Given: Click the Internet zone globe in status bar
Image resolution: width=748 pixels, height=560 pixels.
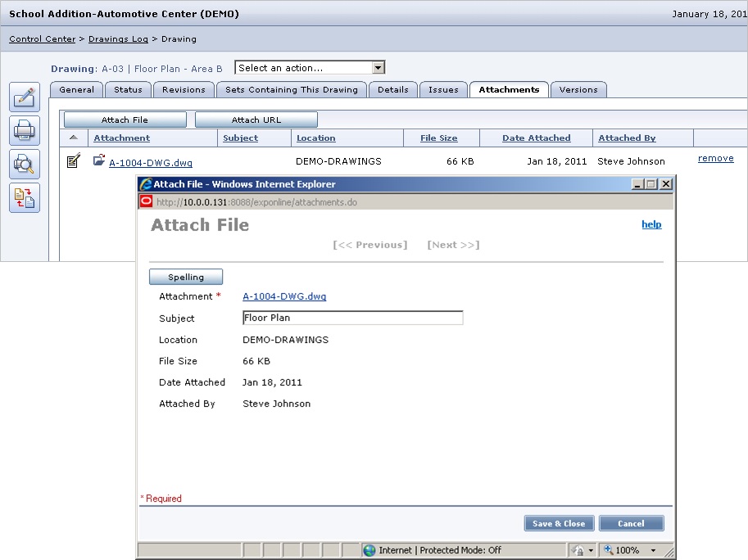Looking at the screenshot, I should (369, 550).
